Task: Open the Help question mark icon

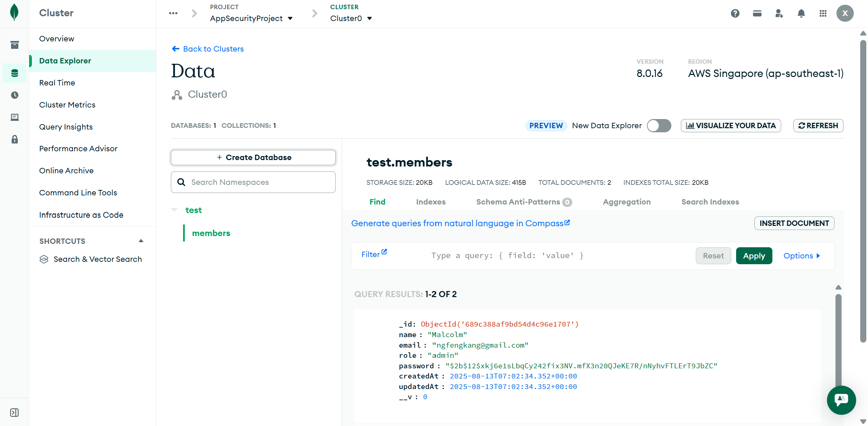Action: coord(735,13)
